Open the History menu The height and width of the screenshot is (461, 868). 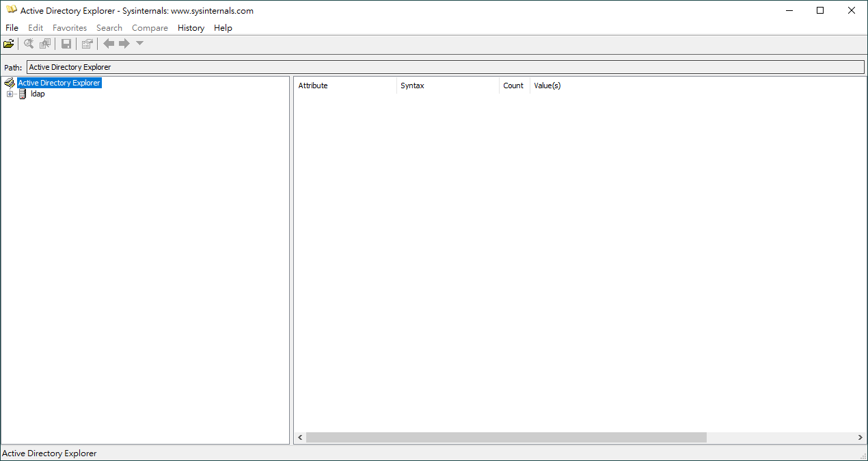tap(191, 28)
